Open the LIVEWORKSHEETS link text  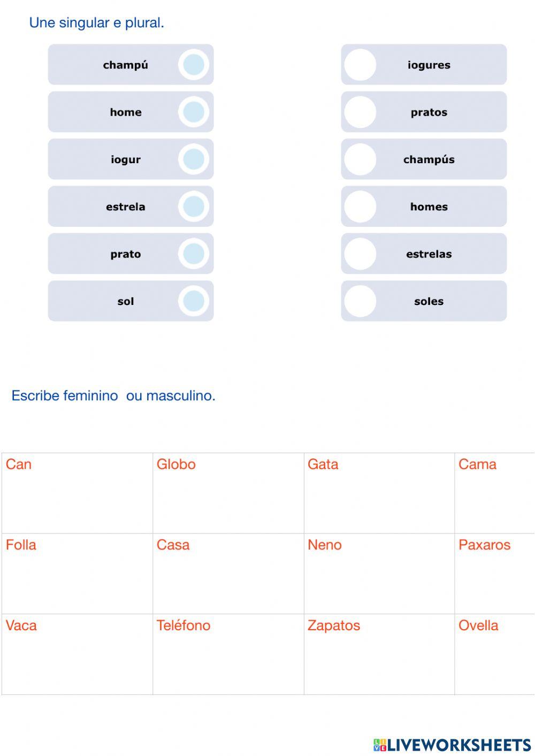click(x=459, y=745)
